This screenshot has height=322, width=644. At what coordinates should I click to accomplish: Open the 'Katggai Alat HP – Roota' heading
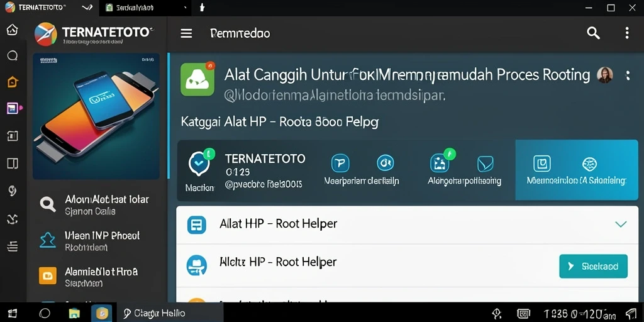point(279,122)
